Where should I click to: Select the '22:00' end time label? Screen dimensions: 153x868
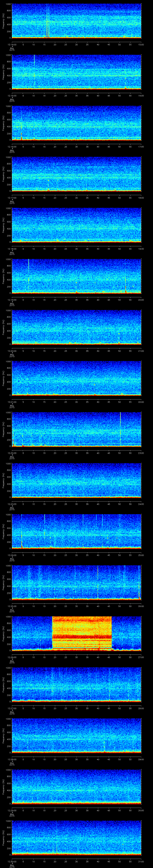point(141,402)
